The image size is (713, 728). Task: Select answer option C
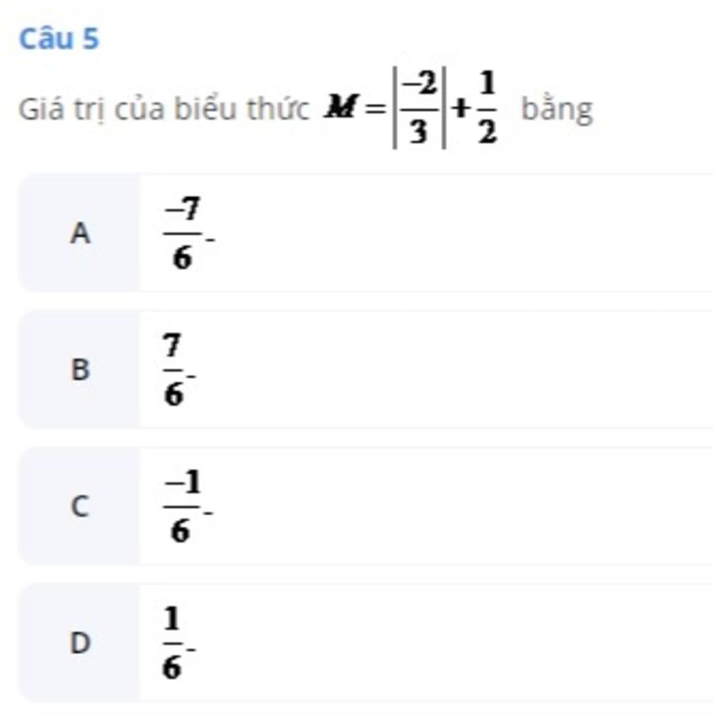point(366,506)
